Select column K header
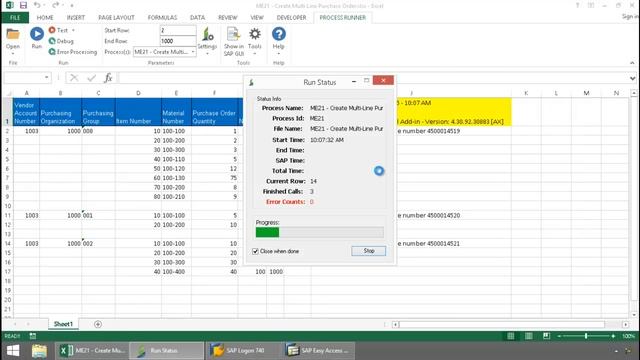The image size is (640, 360). (526, 93)
